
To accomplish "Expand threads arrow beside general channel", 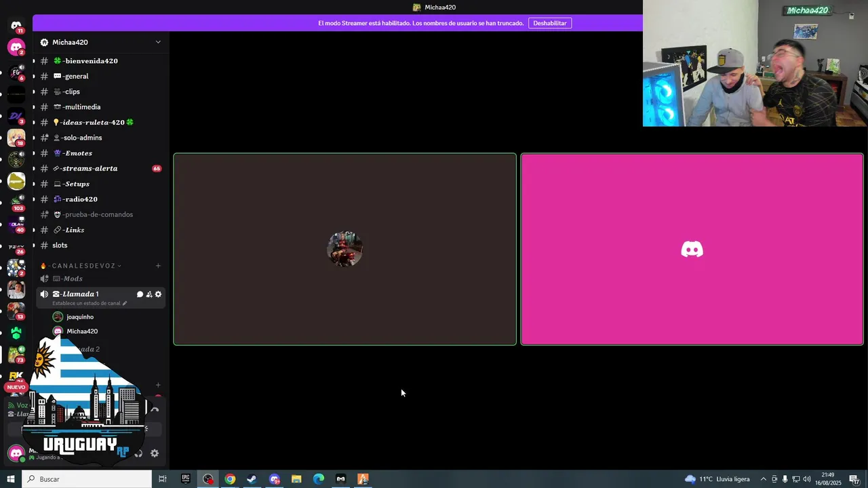I will 34,77.
